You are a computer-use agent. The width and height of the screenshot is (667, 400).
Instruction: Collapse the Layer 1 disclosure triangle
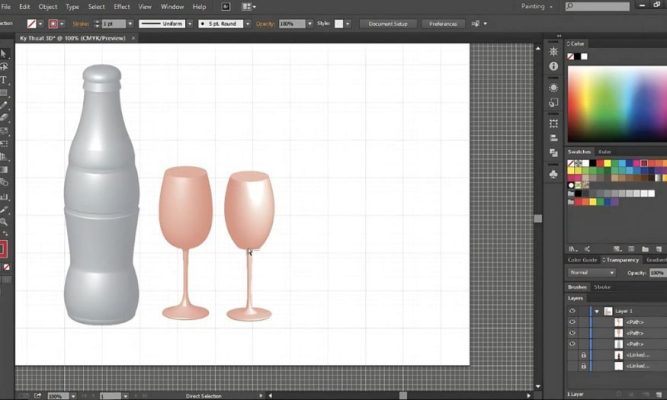(596, 311)
